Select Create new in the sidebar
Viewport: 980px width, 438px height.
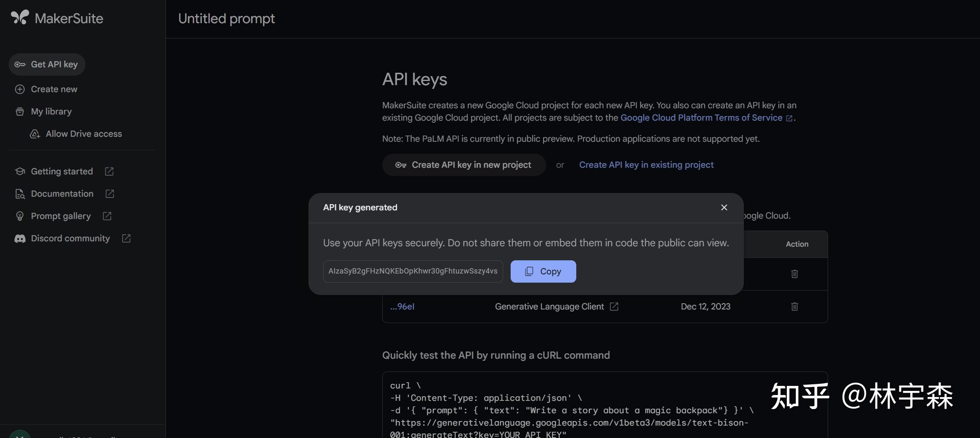click(x=54, y=89)
